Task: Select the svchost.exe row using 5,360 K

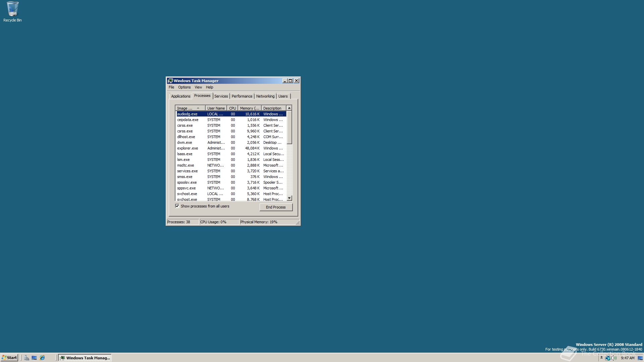Action: click(x=231, y=194)
